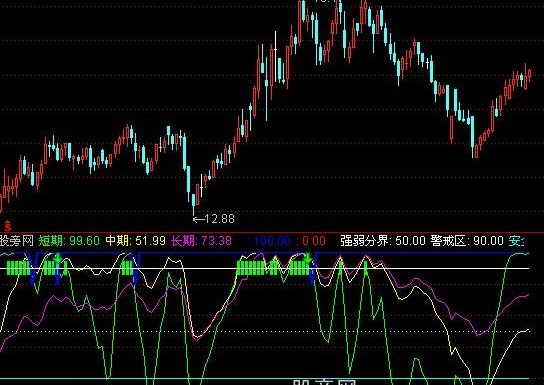Click the blue 100.00 indicator value
The image size is (544, 385).
(272, 241)
